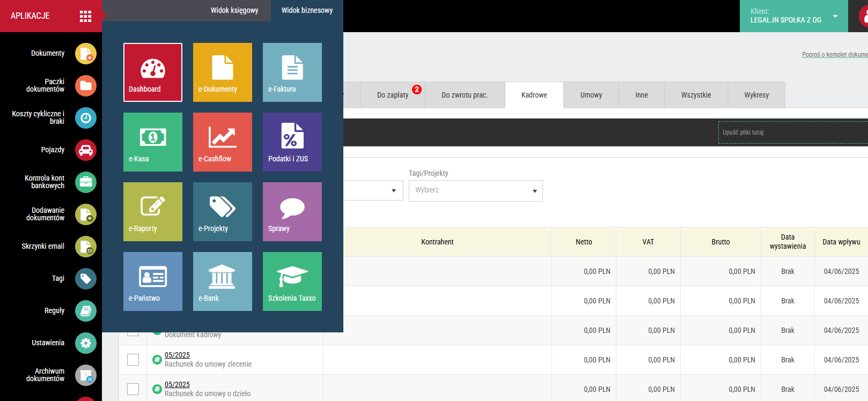Click the Upuść pliki tutaj drop area
The image size is (868, 401).
pos(792,132)
